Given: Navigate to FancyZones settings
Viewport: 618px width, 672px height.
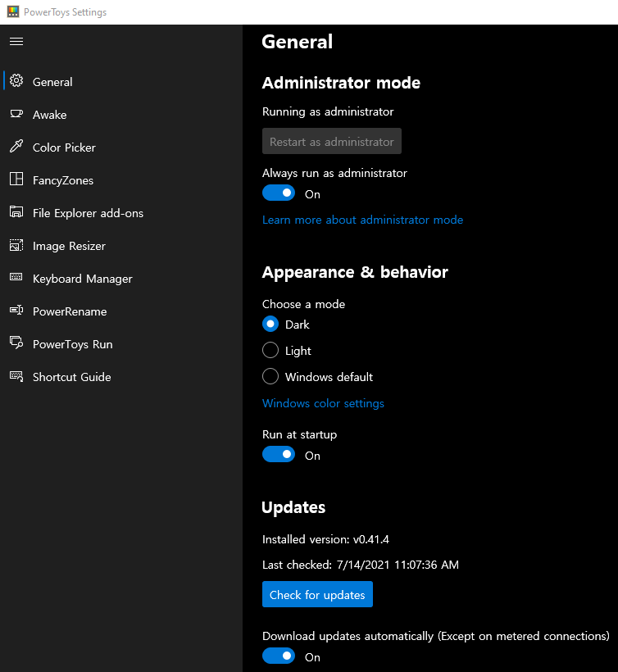Looking at the screenshot, I should click(121, 180).
